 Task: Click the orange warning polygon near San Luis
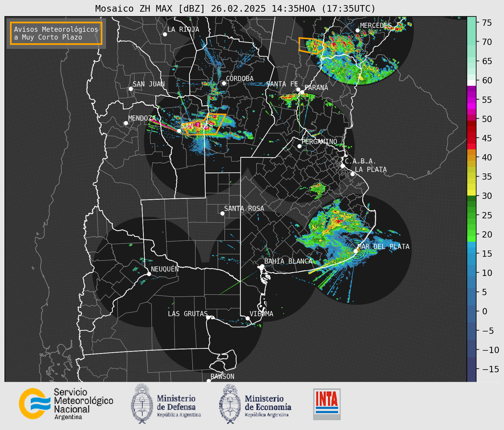coord(205,124)
